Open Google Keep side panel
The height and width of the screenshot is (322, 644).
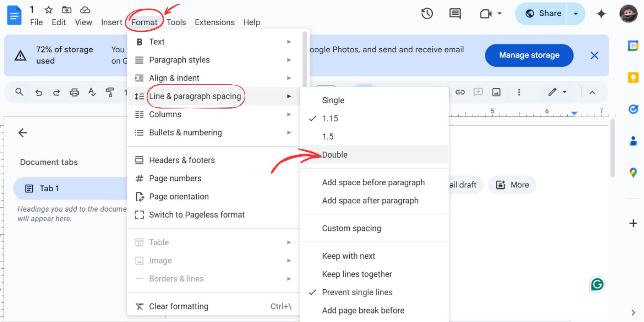[633, 78]
